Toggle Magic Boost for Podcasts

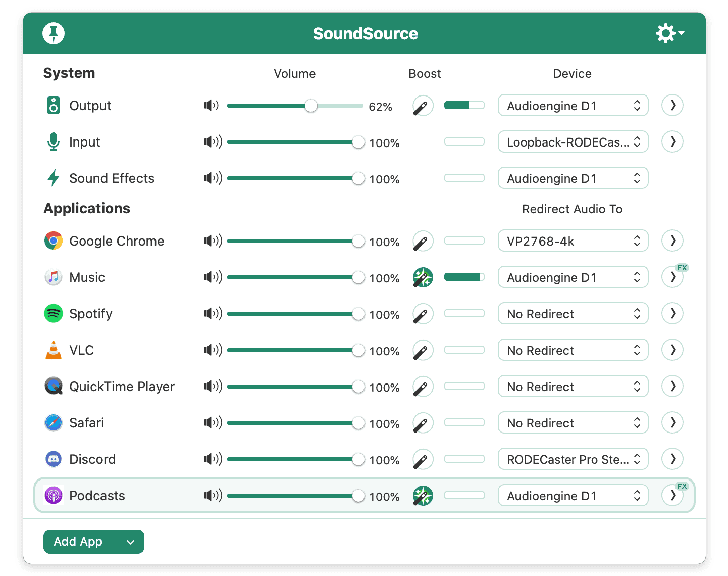[x=423, y=496]
